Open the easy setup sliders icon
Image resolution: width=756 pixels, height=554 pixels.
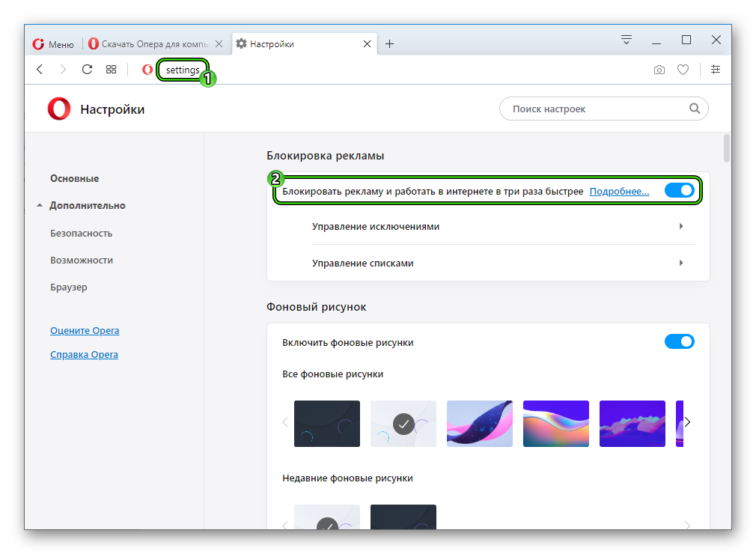716,70
